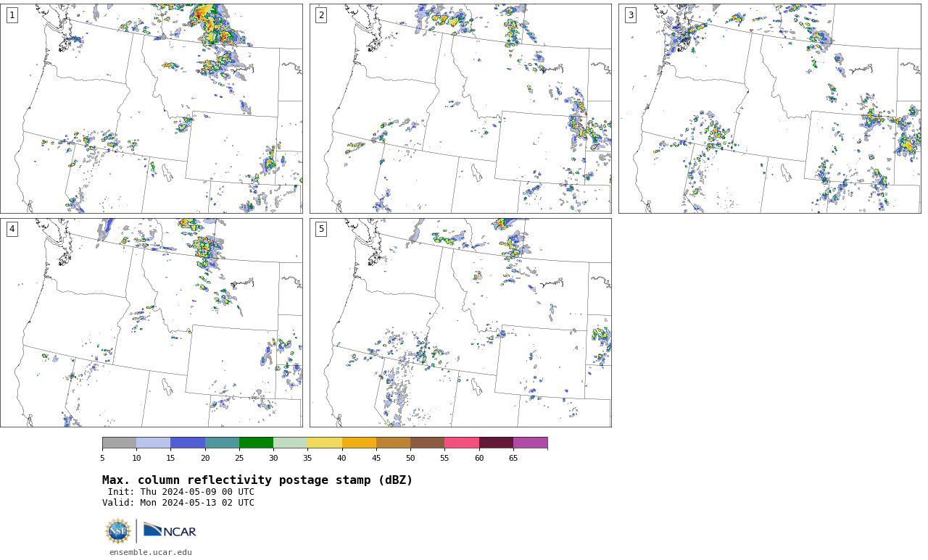Click the yellow 35-40 dBZ swatch
This screenshot has height=560, width=928.
325,443
